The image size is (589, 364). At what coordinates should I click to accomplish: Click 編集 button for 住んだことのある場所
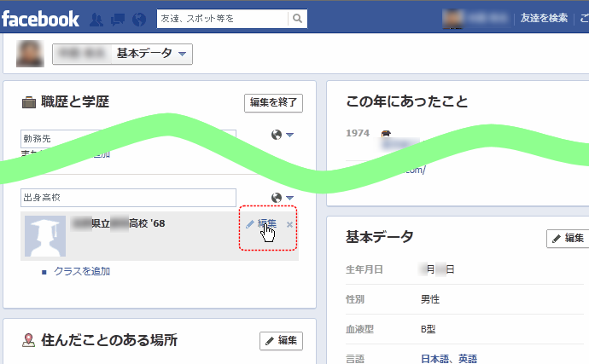click(x=281, y=341)
